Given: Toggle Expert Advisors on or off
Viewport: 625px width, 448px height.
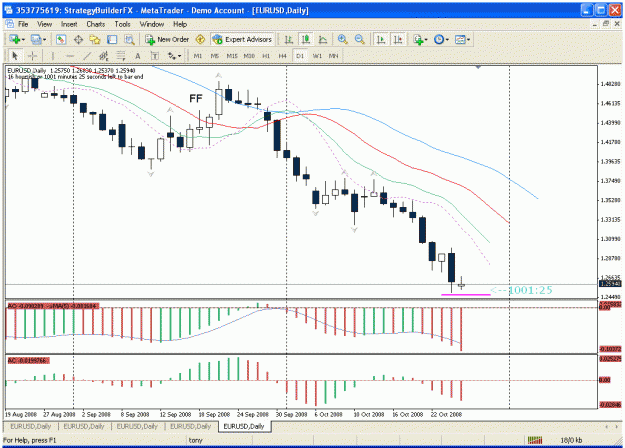Looking at the screenshot, I should tap(242, 39).
